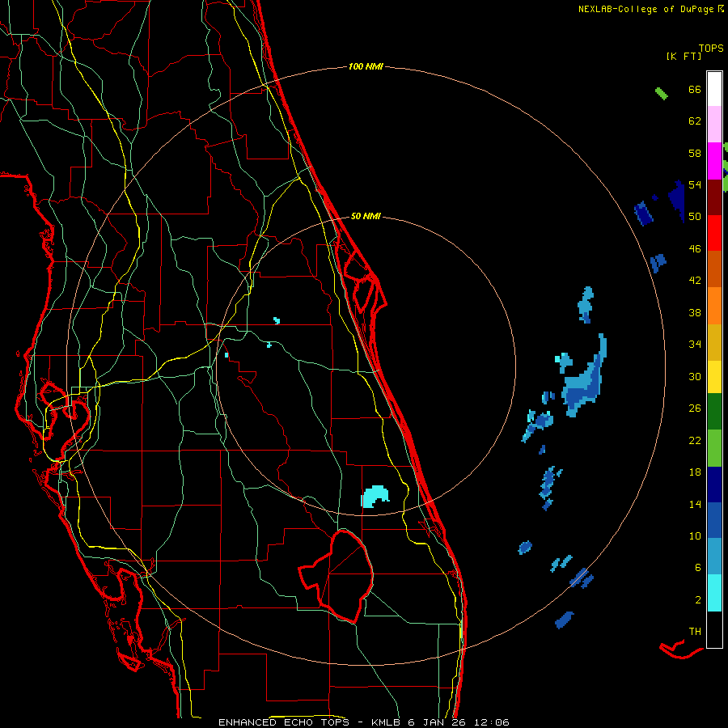Click the '6' legend value
Viewport: 728px width, 728px height.
click(x=698, y=568)
